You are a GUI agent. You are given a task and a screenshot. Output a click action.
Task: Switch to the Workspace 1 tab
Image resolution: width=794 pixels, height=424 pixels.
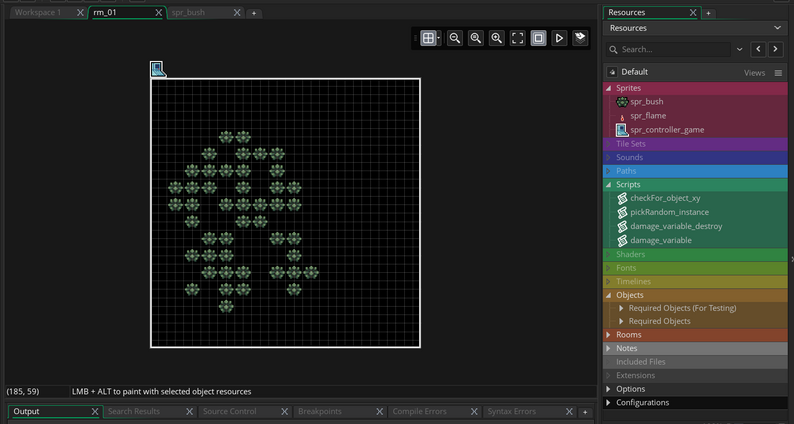[38, 13]
